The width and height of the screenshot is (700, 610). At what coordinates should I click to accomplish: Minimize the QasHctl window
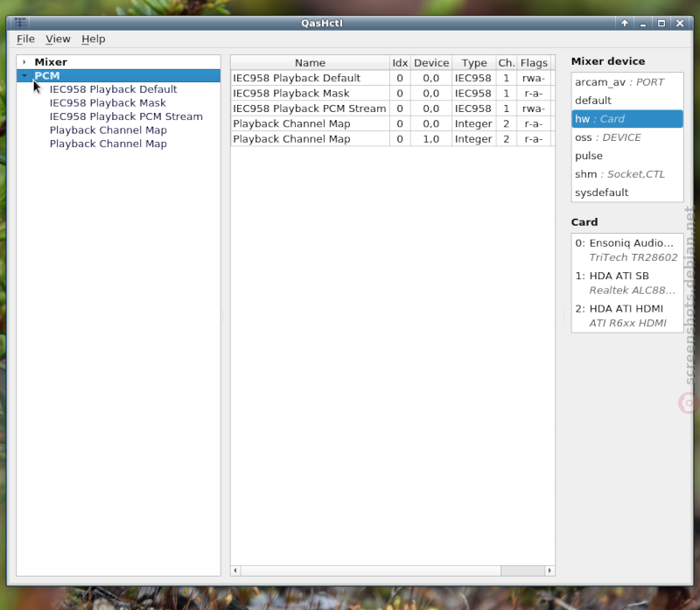click(643, 24)
